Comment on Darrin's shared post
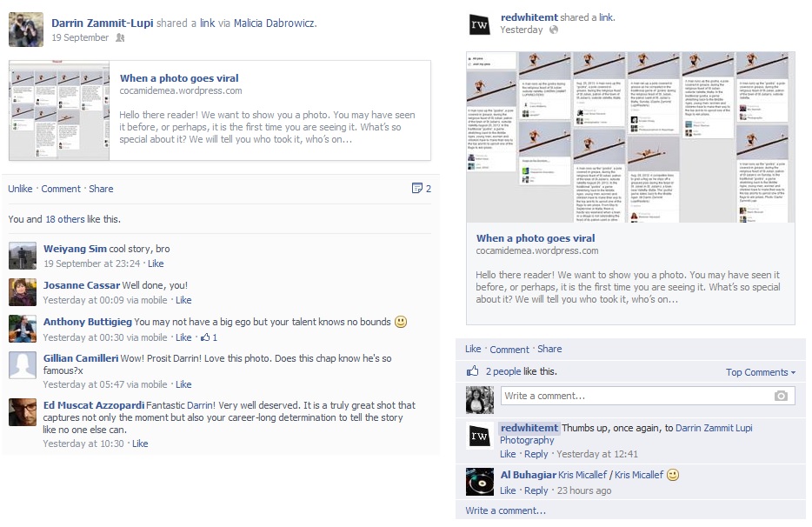The height and width of the screenshot is (527, 812). [x=61, y=189]
